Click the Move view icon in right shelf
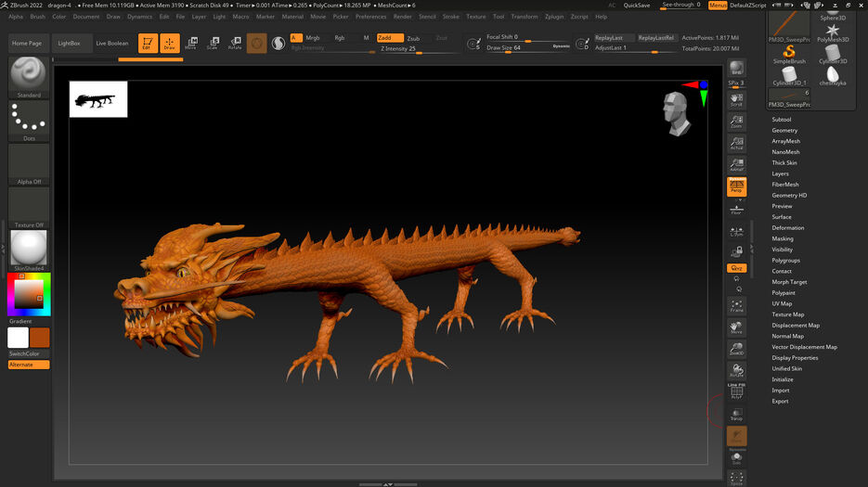The width and height of the screenshot is (868, 487). pyautogui.click(x=736, y=327)
